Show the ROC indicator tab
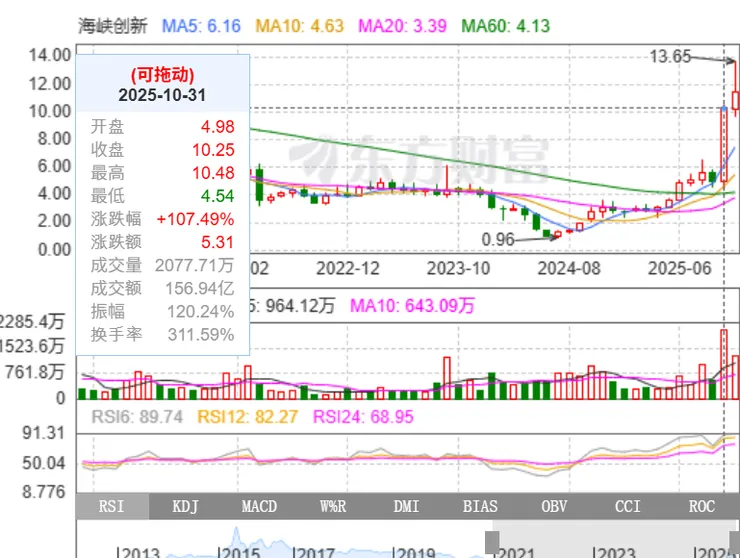This screenshot has height=558, width=740. point(702,507)
